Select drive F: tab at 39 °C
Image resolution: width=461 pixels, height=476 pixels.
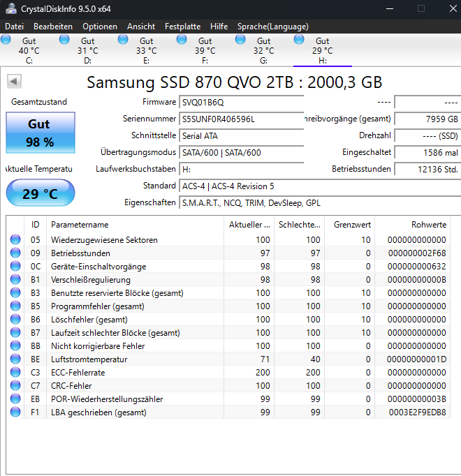(205, 50)
